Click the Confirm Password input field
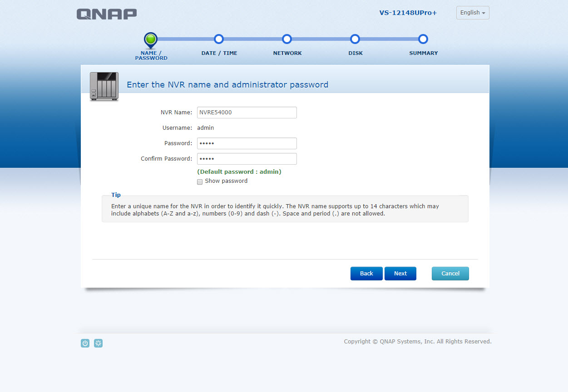The image size is (568, 392). [x=247, y=158]
